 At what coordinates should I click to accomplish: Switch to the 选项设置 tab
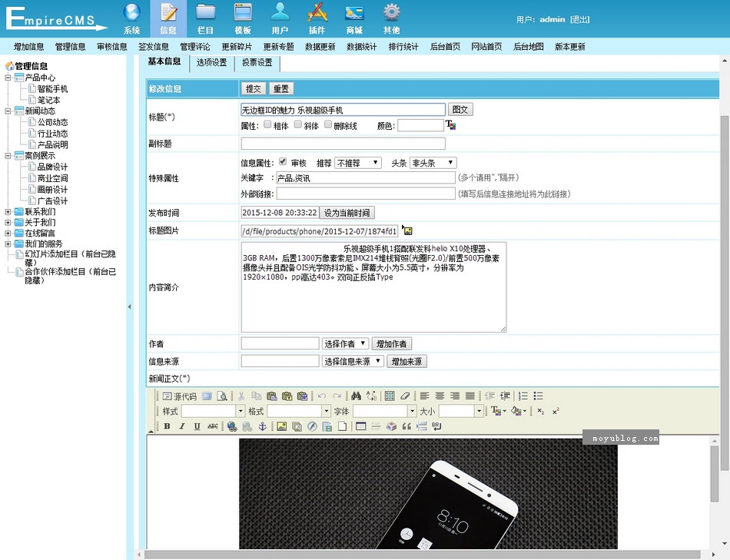tap(212, 62)
